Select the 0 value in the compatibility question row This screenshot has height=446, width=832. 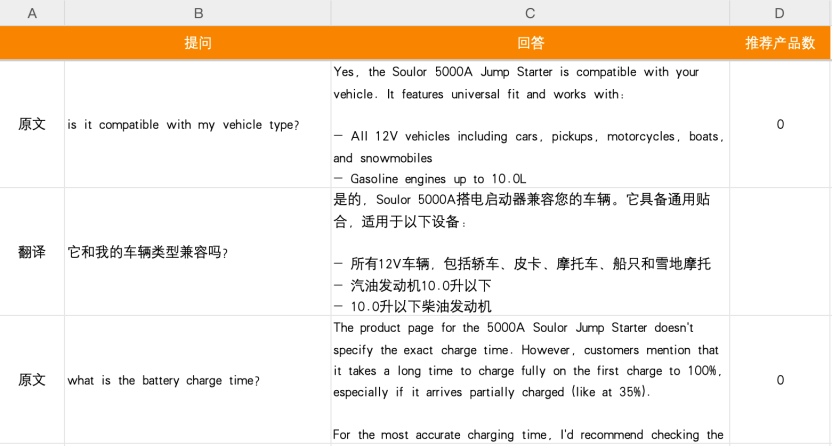click(779, 124)
